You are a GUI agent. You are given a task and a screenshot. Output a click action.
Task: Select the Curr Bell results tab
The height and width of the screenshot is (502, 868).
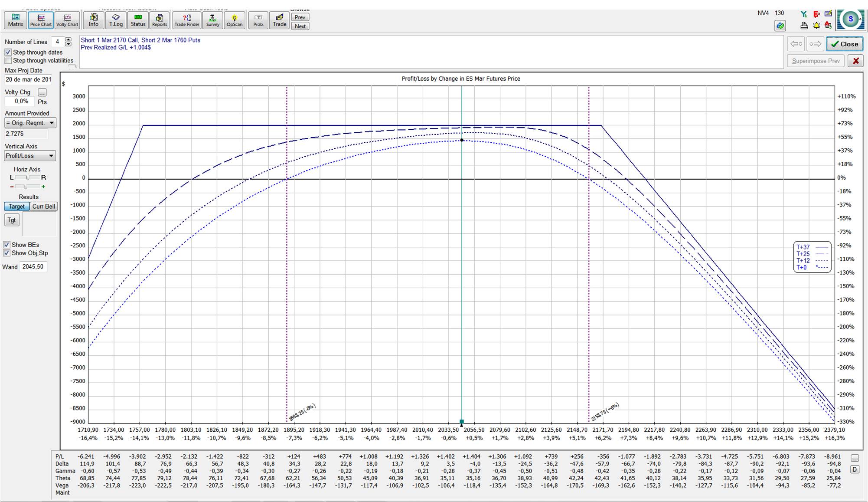(43, 207)
